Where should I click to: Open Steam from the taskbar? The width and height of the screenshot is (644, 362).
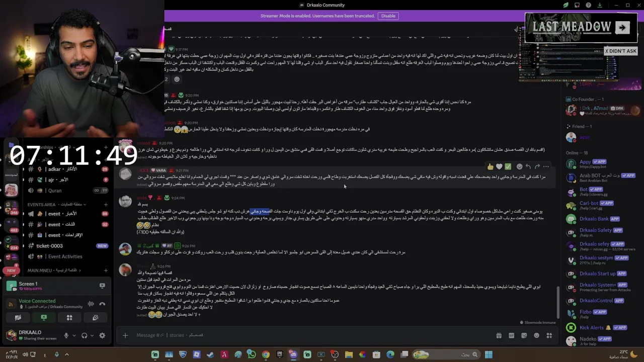pos(210,355)
